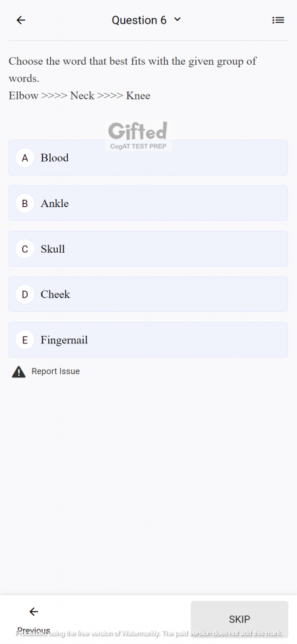Skip this question with SKIP button
The width and height of the screenshot is (297, 644).
click(240, 619)
